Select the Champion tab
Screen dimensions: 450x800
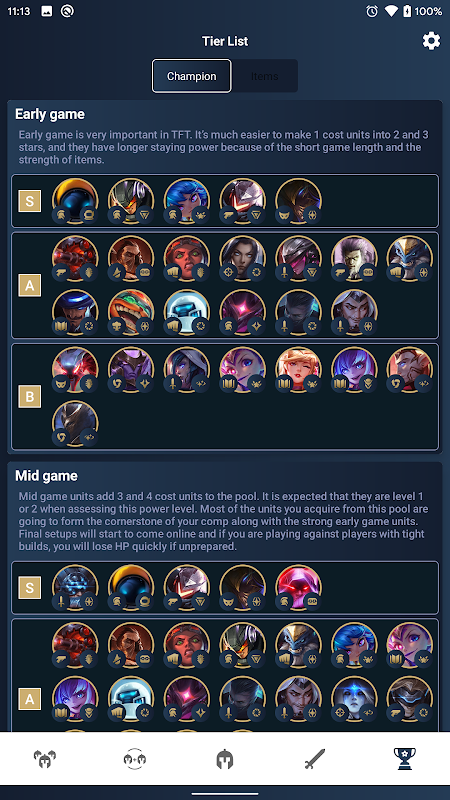(192, 76)
